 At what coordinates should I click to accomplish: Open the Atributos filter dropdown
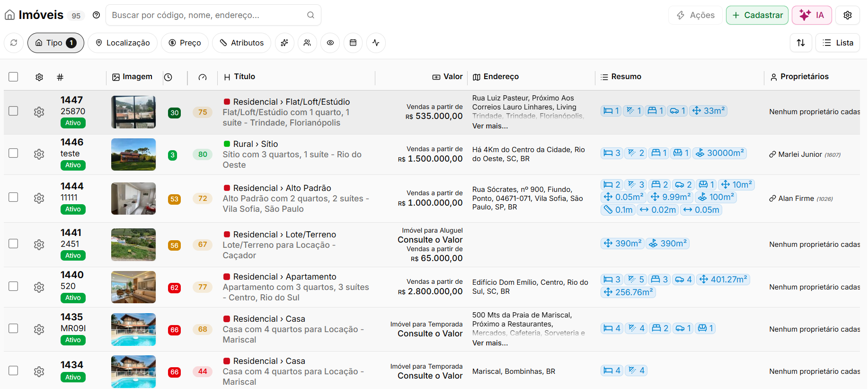pos(241,43)
